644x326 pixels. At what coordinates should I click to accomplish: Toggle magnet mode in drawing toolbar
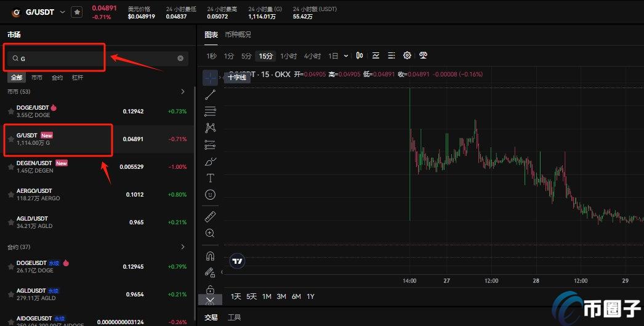tap(211, 256)
